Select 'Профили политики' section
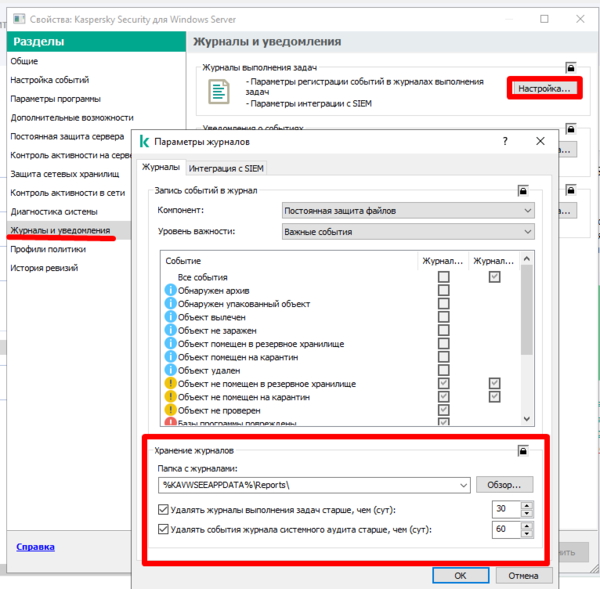600x589 pixels. [x=48, y=249]
